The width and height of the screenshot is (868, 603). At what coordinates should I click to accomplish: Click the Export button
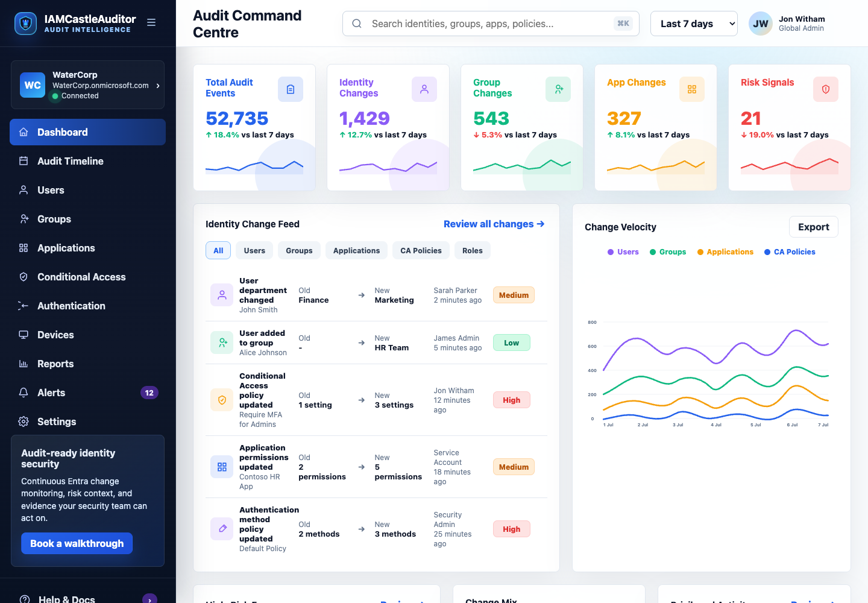point(814,227)
